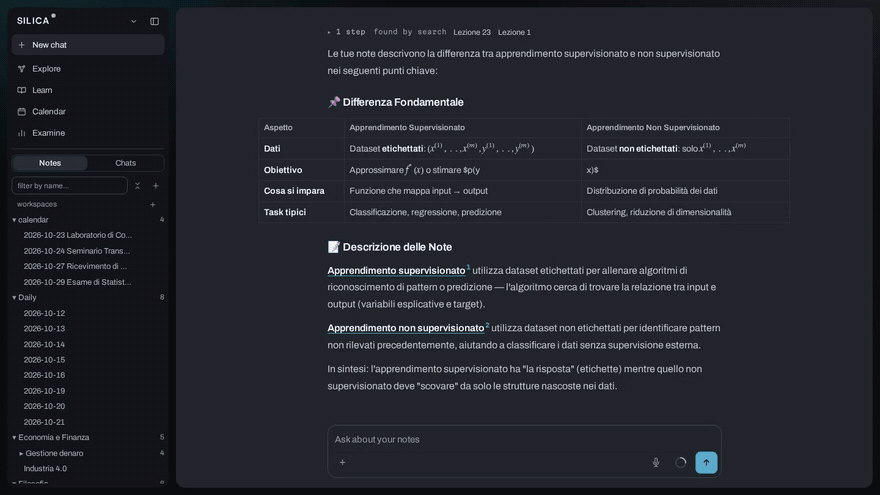Collapse the calendar folder
The height and width of the screenshot is (495, 880).
tap(14, 220)
